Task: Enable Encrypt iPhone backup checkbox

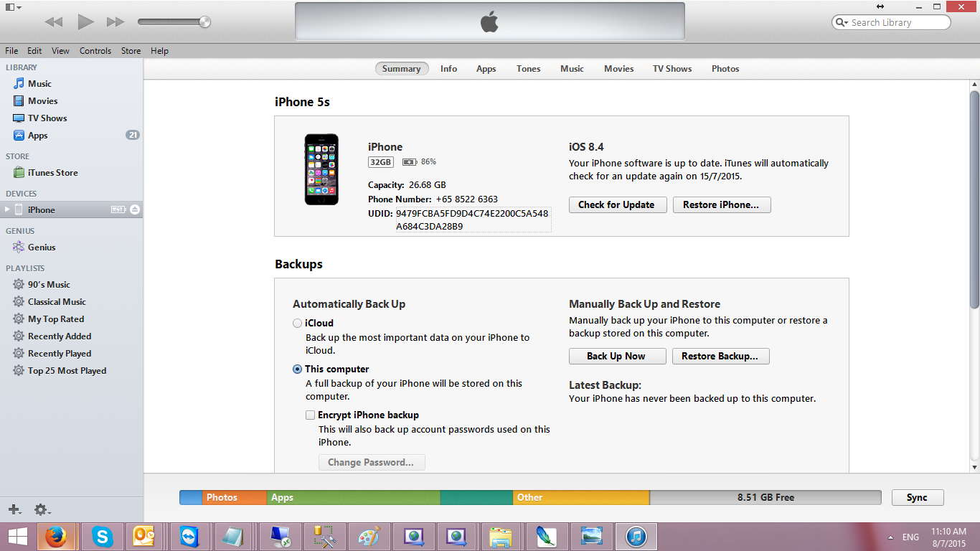Action: (310, 415)
